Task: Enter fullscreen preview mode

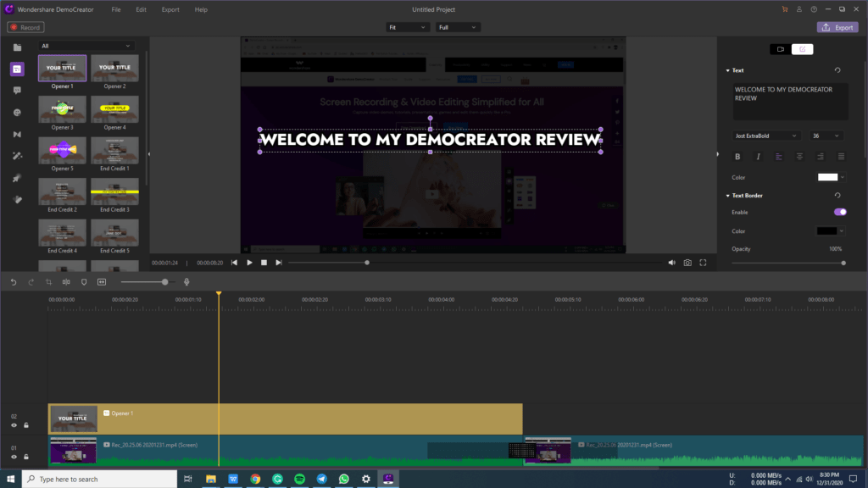Action: (x=703, y=263)
